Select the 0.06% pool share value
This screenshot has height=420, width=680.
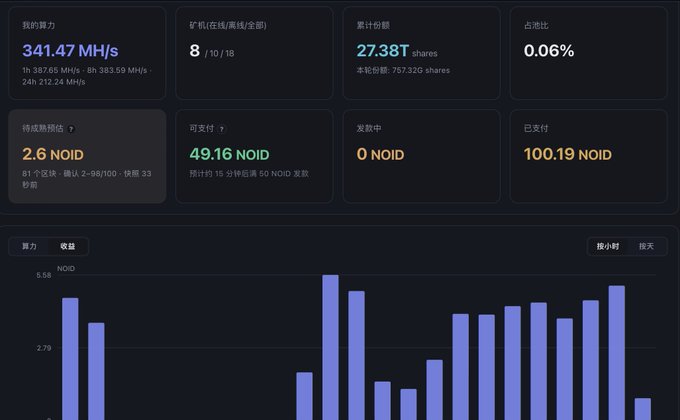click(549, 51)
